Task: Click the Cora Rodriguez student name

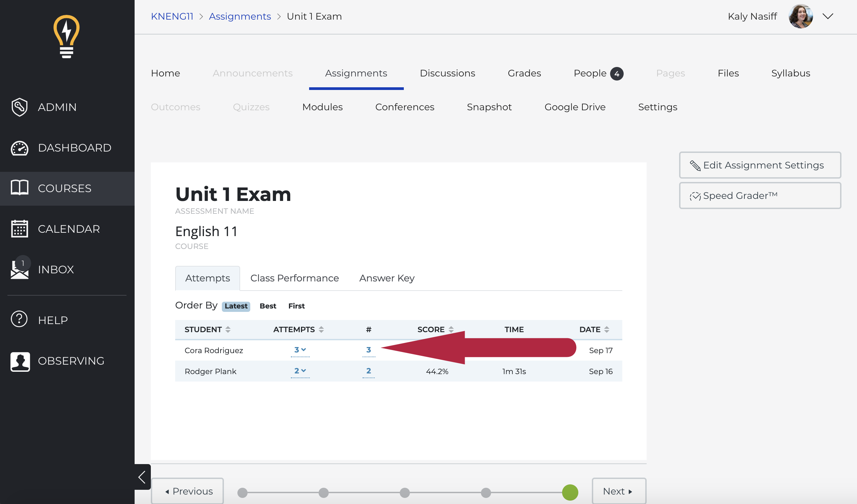Action: pos(214,350)
